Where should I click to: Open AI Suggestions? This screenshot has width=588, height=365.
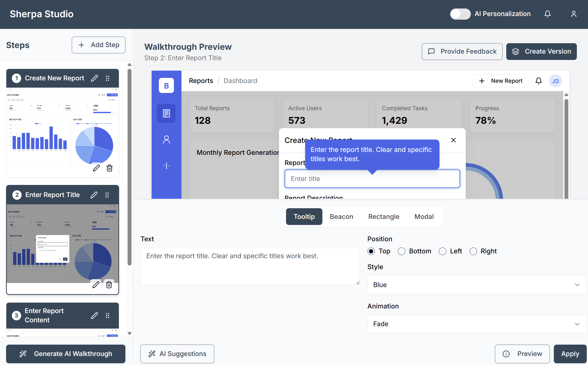[x=177, y=354]
